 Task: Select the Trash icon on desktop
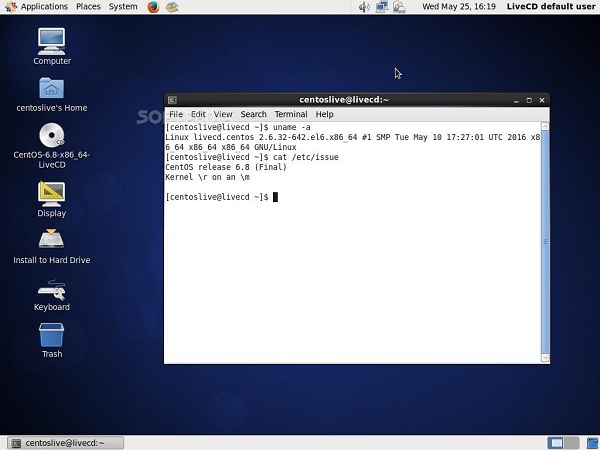[52, 335]
